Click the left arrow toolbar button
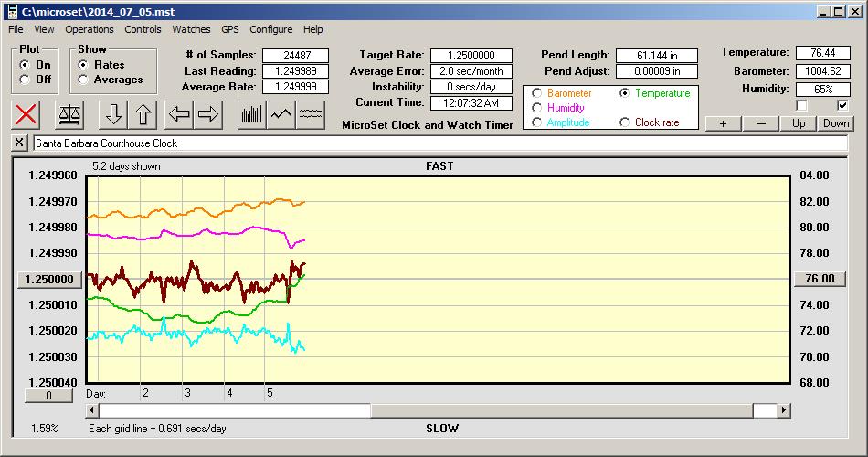 click(178, 115)
